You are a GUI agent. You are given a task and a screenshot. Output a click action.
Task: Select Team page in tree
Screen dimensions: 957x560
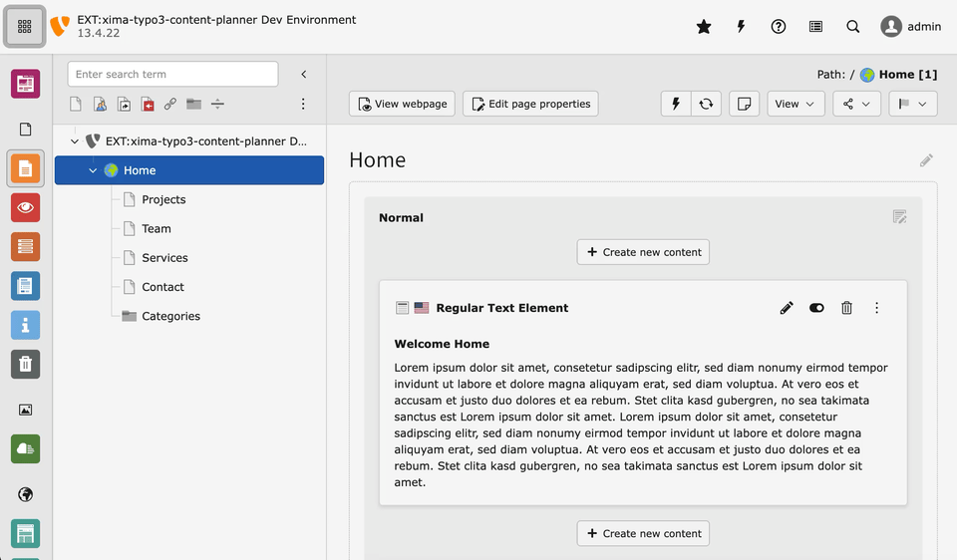pos(157,229)
